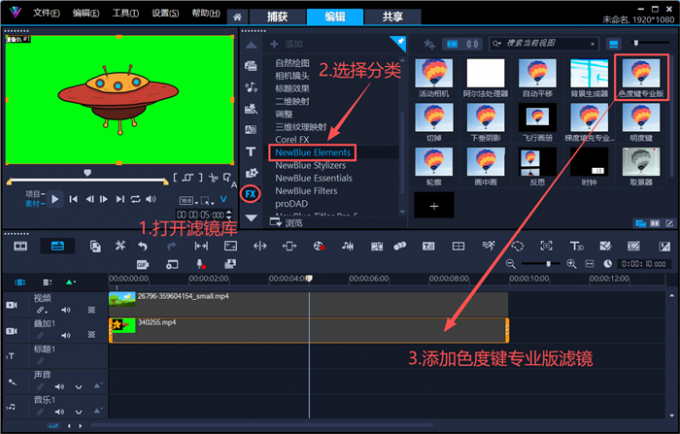The height and width of the screenshot is (434, 680).
Task: Open the 3D title editor icon
Action: coord(576,246)
